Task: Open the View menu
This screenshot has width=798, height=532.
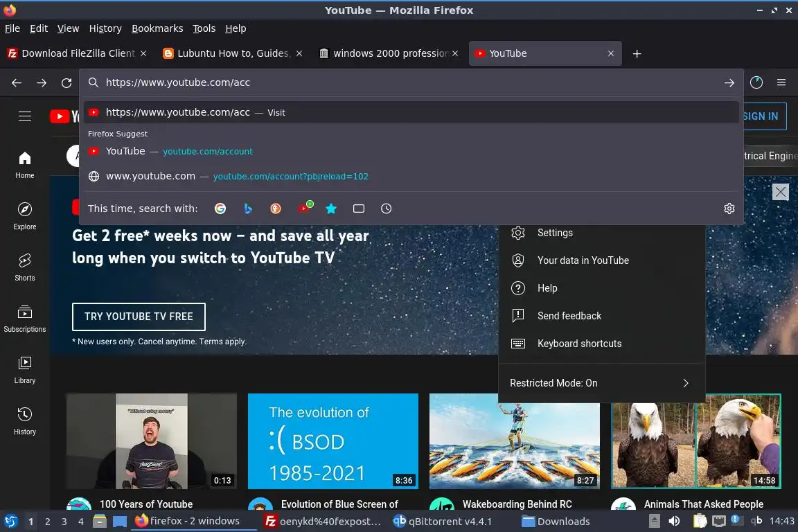Action: [68, 28]
